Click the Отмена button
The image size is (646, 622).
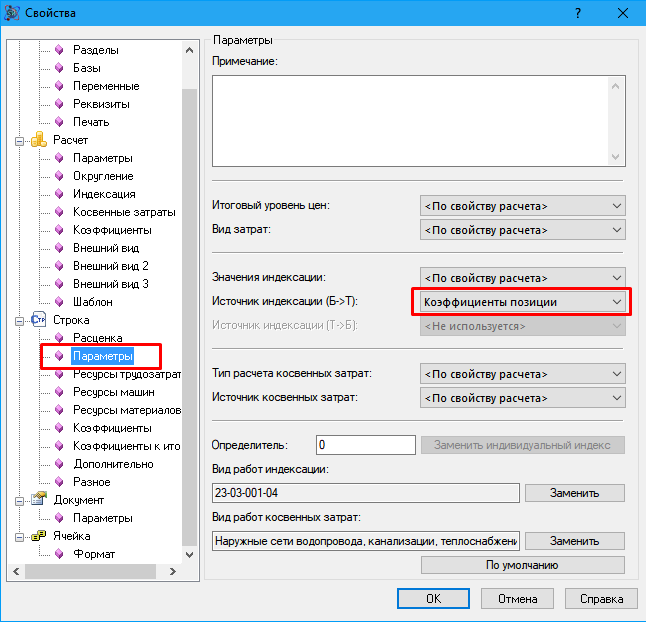pyautogui.click(x=517, y=599)
